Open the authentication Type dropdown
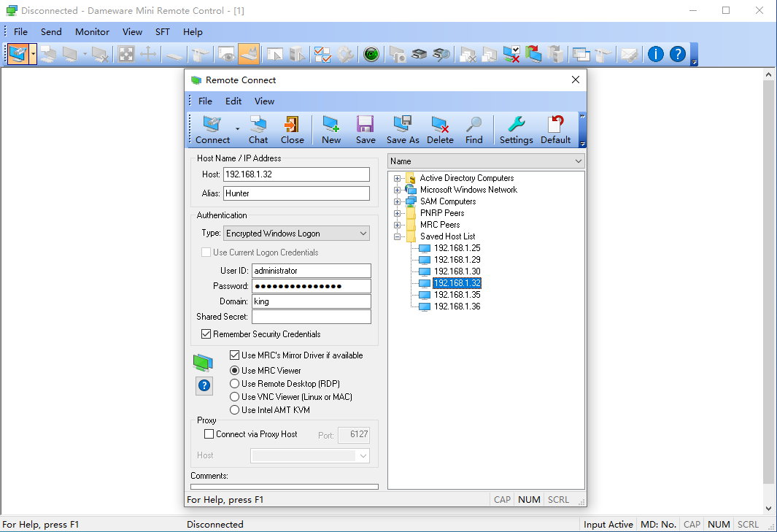 296,233
